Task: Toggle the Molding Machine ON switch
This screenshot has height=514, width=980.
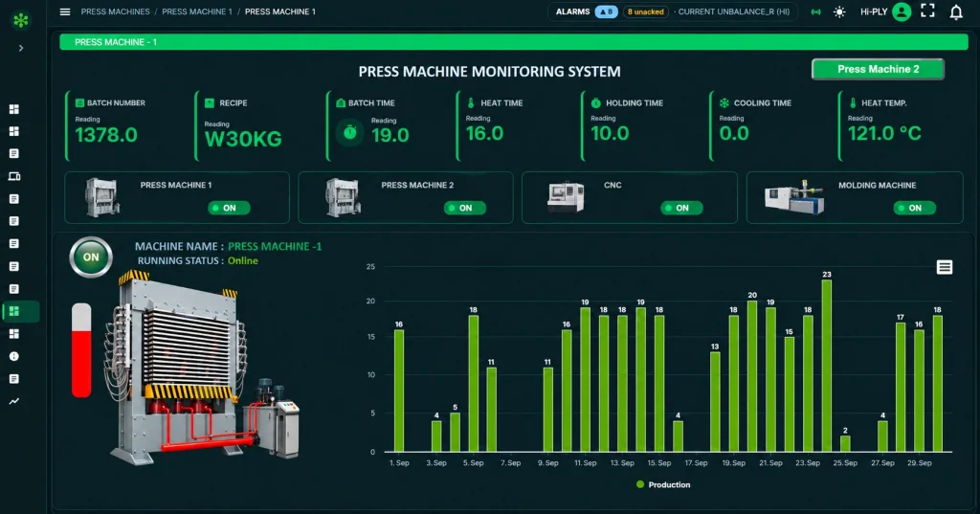Action: click(x=914, y=208)
